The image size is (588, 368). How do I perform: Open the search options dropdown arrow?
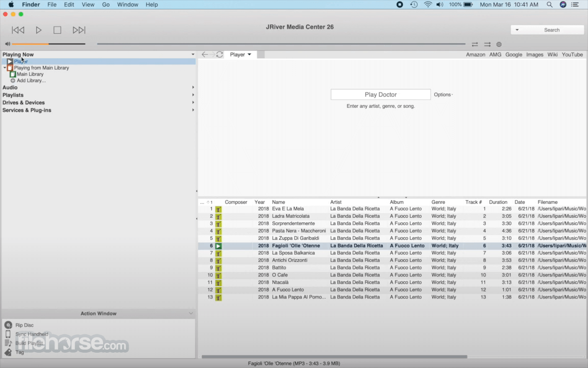click(x=517, y=30)
